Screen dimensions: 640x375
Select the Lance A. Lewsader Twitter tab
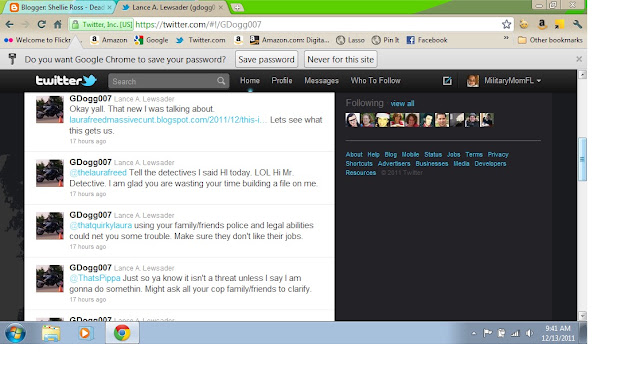173,7
